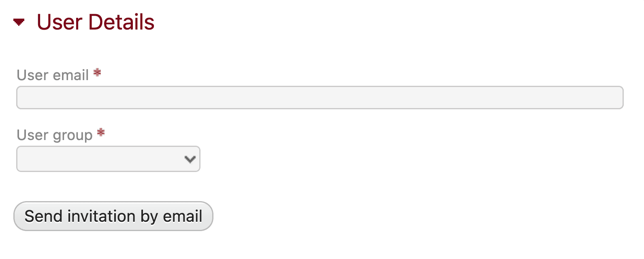Click the required asterisk next to User email
Image resolution: width=644 pixels, height=259 pixels.
pyautogui.click(x=97, y=73)
